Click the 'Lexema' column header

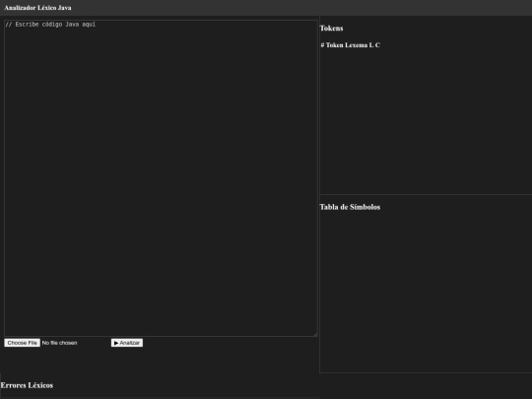pos(356,45)
